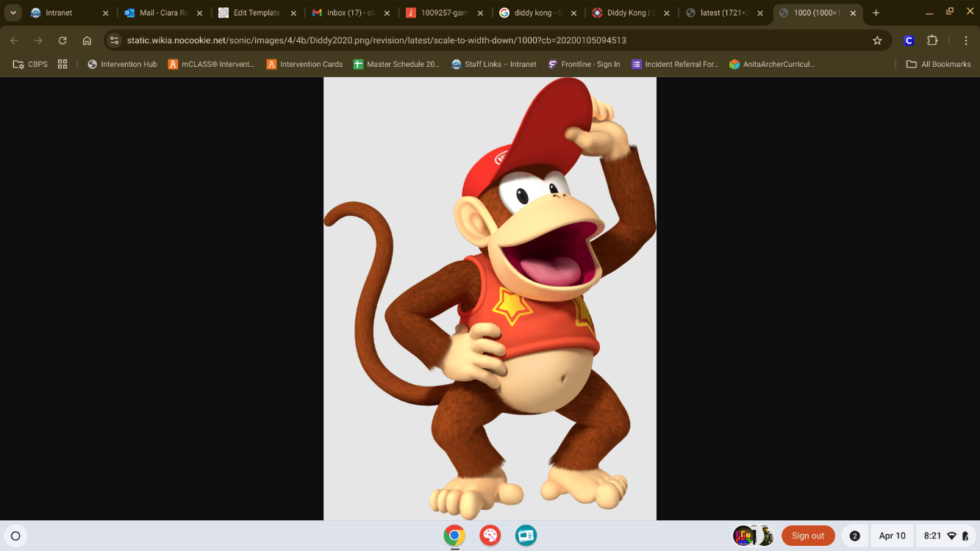Open the mCLASS Intervention bookmark
The height and width of the screenshot is (551, 980).
tap(211, 64)
